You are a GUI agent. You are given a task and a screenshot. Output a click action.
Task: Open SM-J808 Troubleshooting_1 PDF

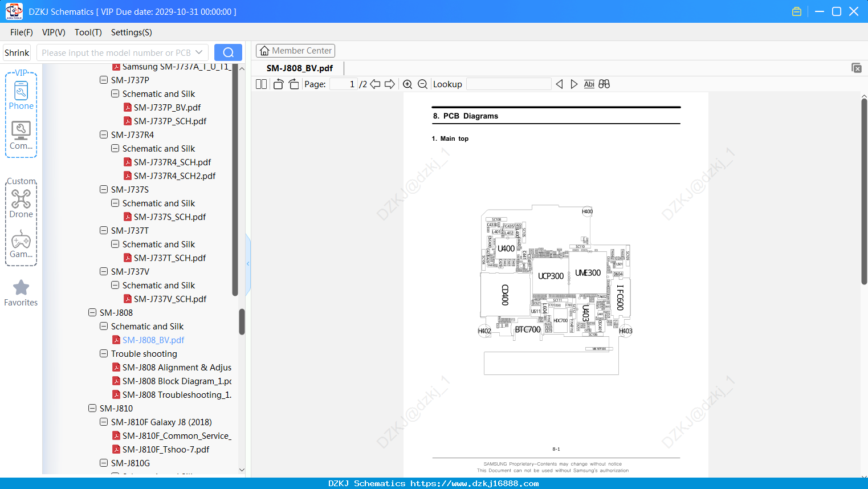177,394
